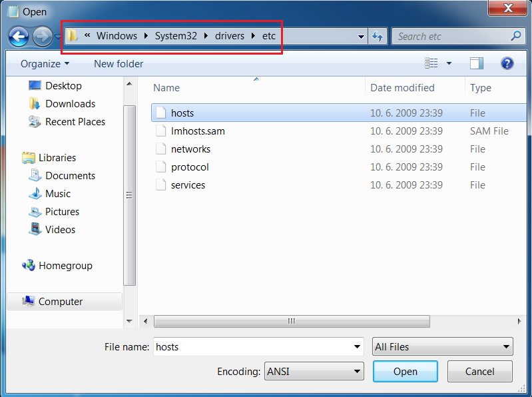Click the Open button
The height and width of the screenshot is (397, 532).
tap(405, 371)
